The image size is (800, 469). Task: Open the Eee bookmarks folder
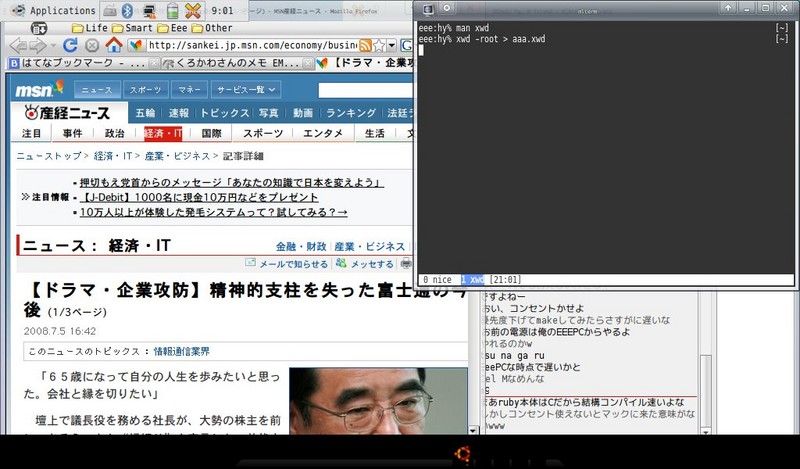pyautogui.click(x=172, y=28)
